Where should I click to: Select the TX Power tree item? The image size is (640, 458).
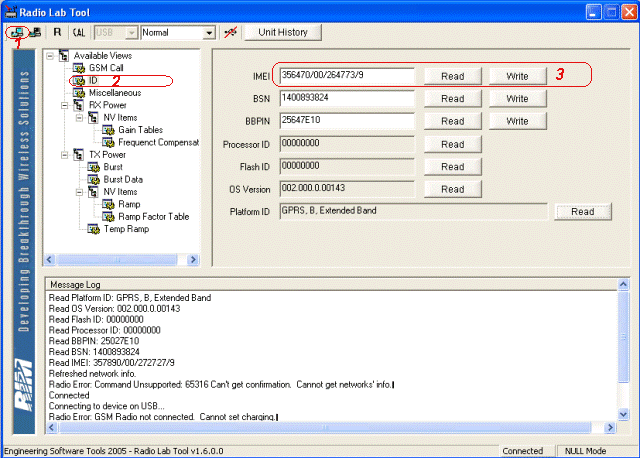[107, 155]
